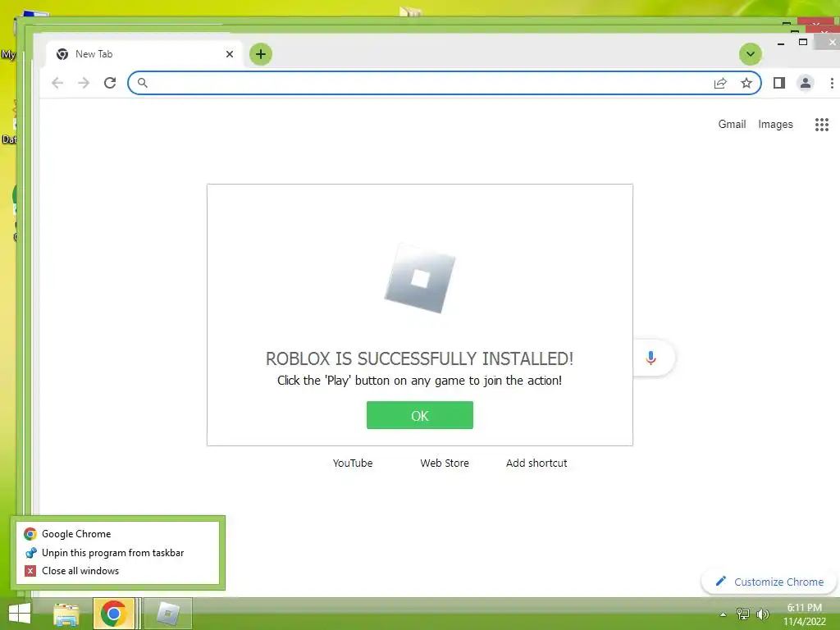840x630 pixels.
Task: Open the profile avatar menu
Action: 806,83
